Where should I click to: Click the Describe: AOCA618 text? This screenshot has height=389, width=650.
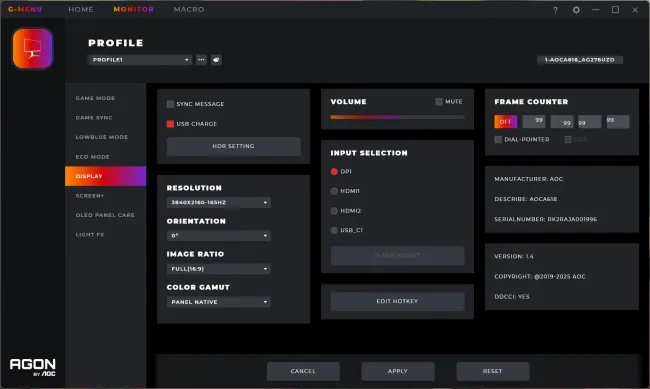point(526,199)
